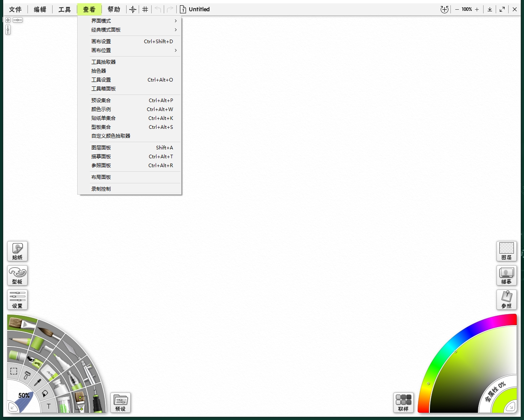Image resolution: width=524 pixels, height=420 pixels.
Task: Collapse the color picker with corner arrow
Action: pos(511,407)
